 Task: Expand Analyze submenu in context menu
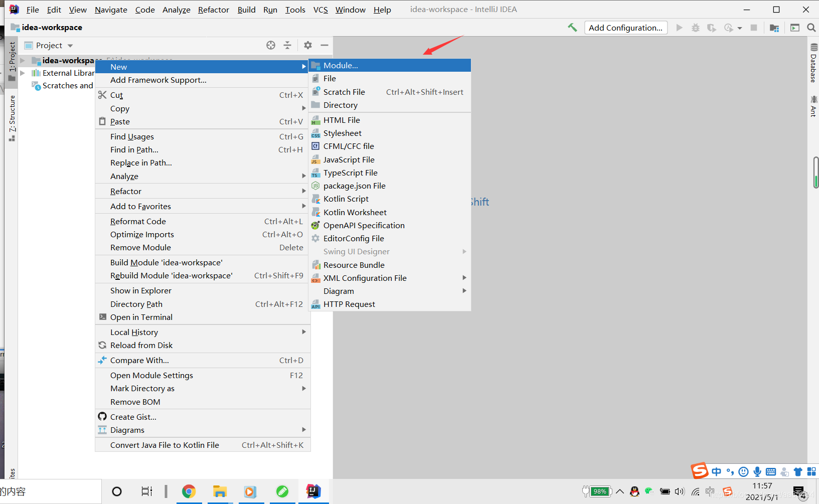pyautogui.click(x=203, y=176)
